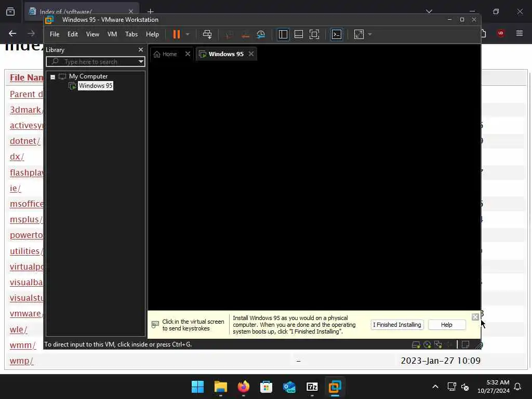This screenshot has height=399, width=532.
Task: Open the ie/ folder link
Action: (x=15, y=188)
